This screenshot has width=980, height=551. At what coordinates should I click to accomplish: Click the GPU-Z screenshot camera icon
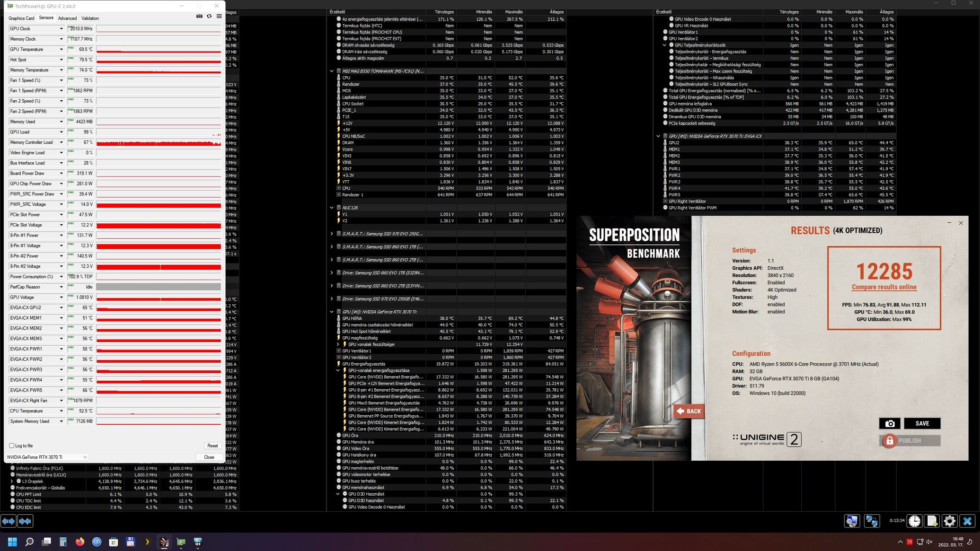pos(199,16)
